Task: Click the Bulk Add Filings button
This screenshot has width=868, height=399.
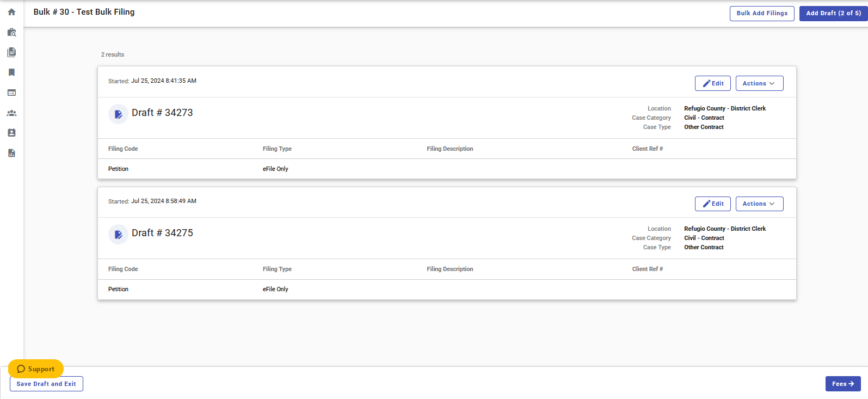Action: coord(761,13)
